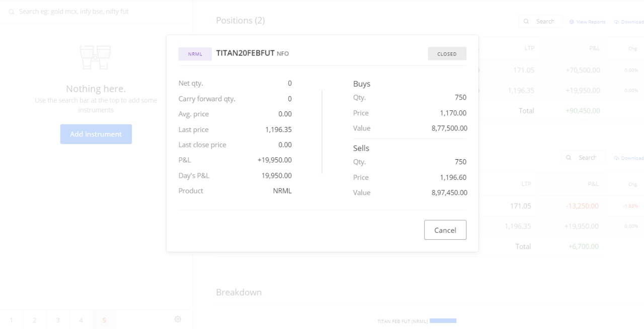The width and height of the screenshot is (644, 329).
Task: Click the lower table search magnifier icon
Action: [x=569, y=158]
